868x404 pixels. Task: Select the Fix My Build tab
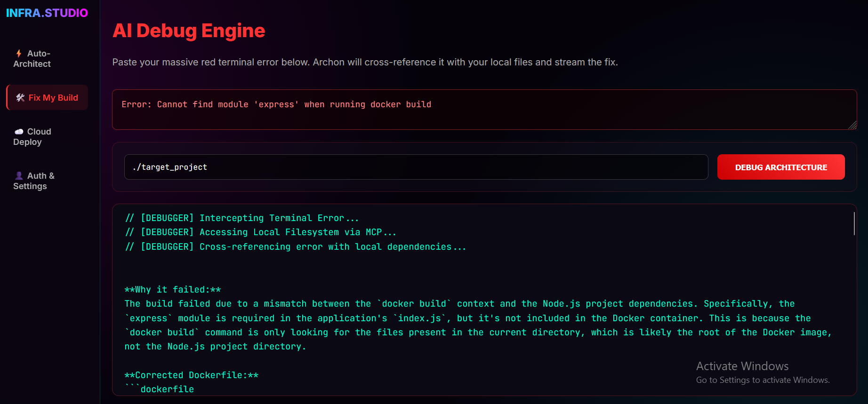(47, 97)
